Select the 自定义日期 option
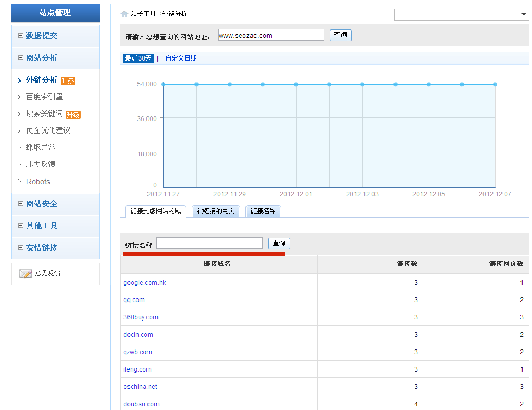The image size is (532, 410). coord(181,58)
